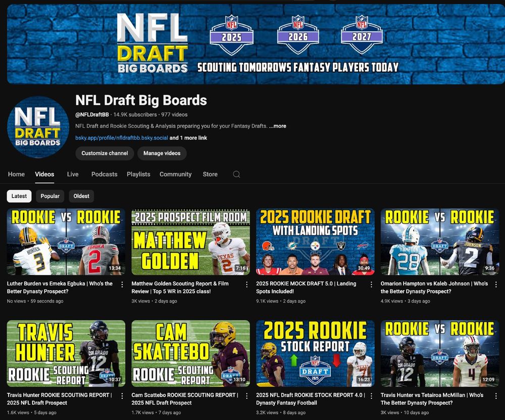Click title 'Omarion Hampton vs Kaleb Johnson'

point(434,287)
